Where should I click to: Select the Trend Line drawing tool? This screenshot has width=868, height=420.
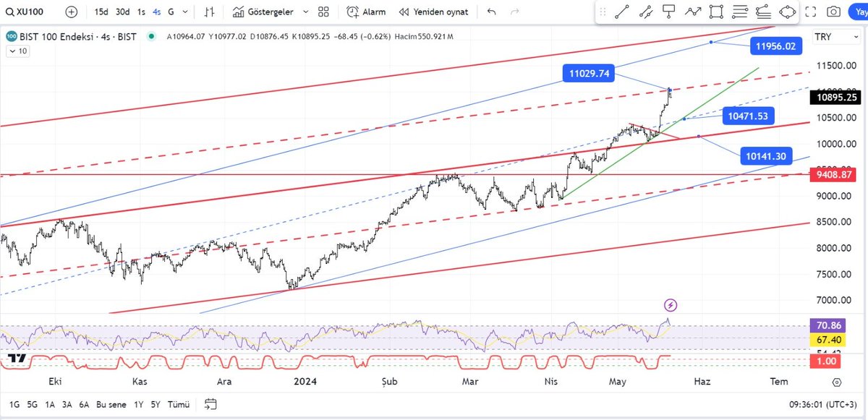point(621,12)
